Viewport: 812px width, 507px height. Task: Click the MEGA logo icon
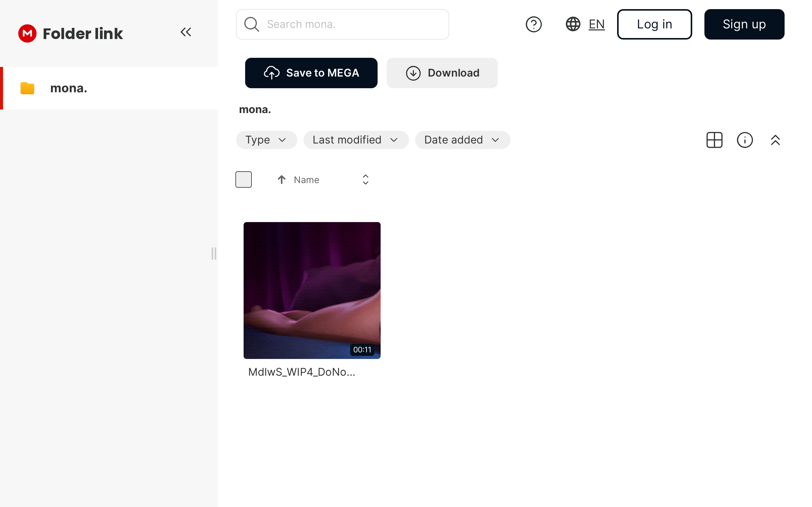click(x=27, y=33)
